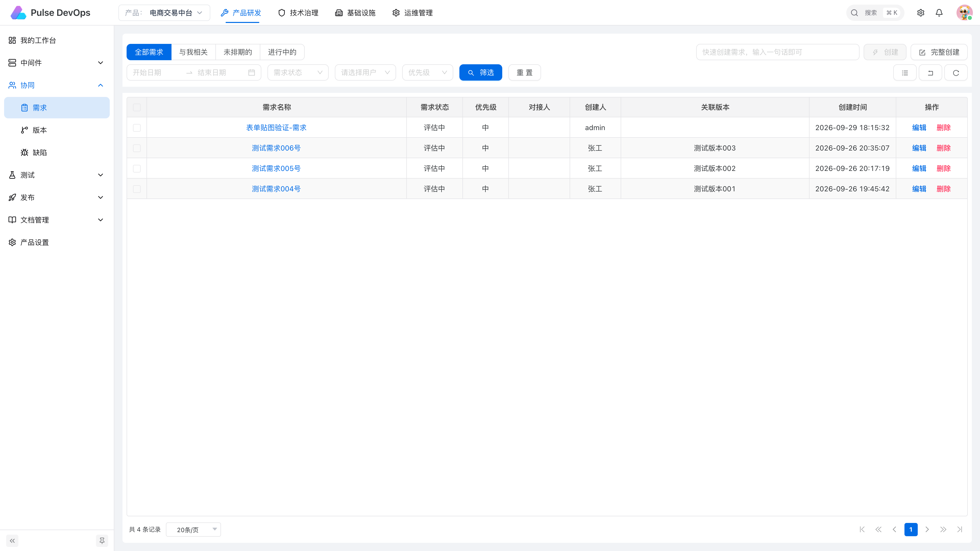
Task: Expand the 中间件 sidebar menu
Action: point(56,63)
